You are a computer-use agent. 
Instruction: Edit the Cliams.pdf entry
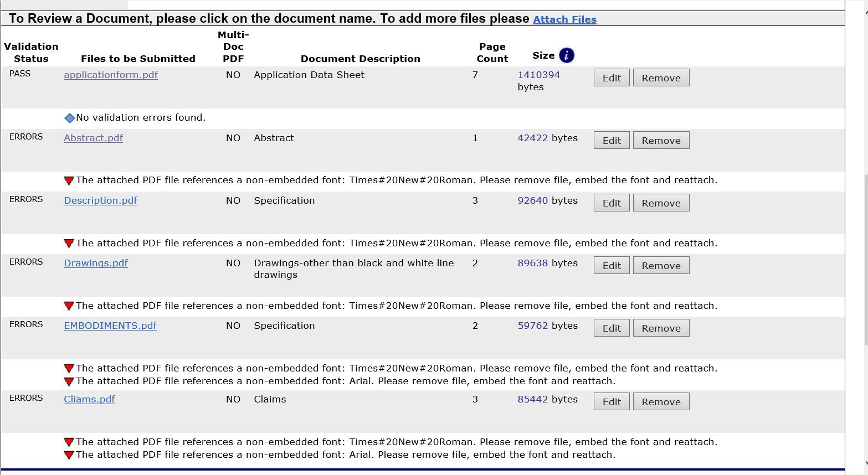tap(612, 401)
